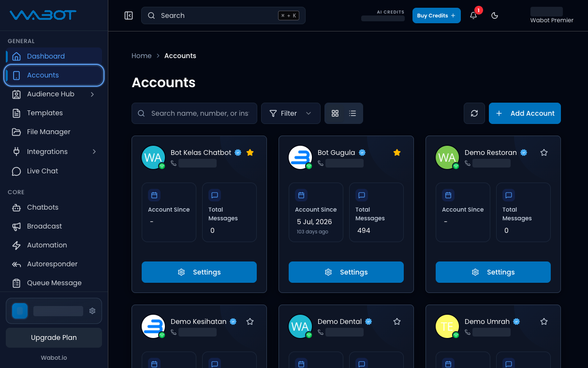This screenshot has width=588, height=368.
Task: Open Broadcast section
Action: 54,226
